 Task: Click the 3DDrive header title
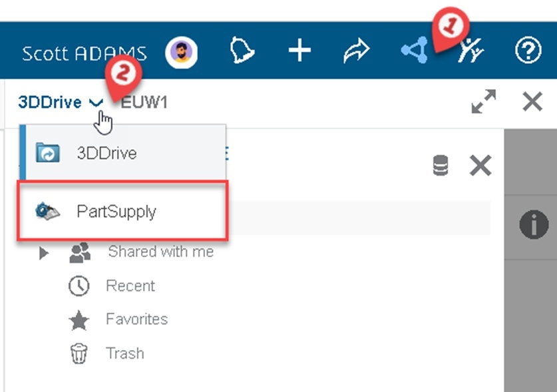point(50,102)
